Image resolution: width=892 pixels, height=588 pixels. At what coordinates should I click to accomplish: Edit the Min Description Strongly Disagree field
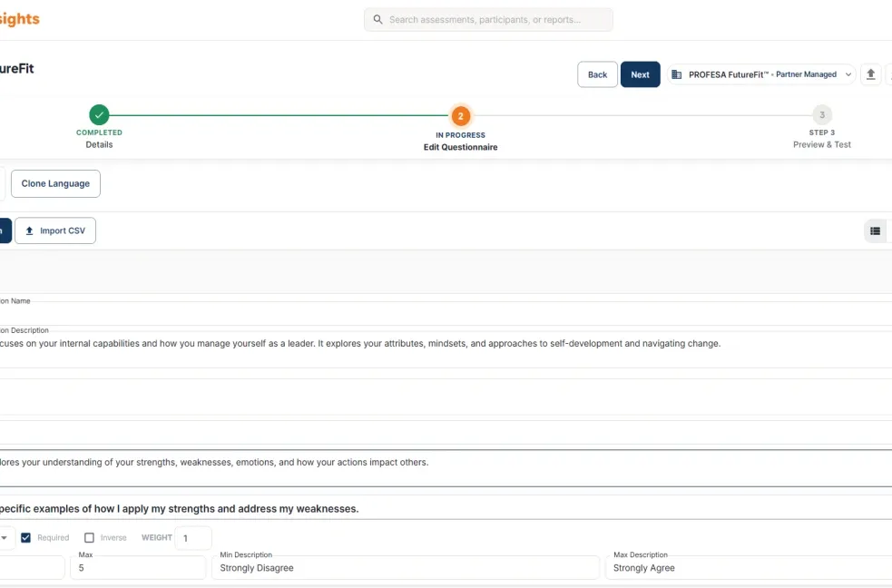coord(406,567)
